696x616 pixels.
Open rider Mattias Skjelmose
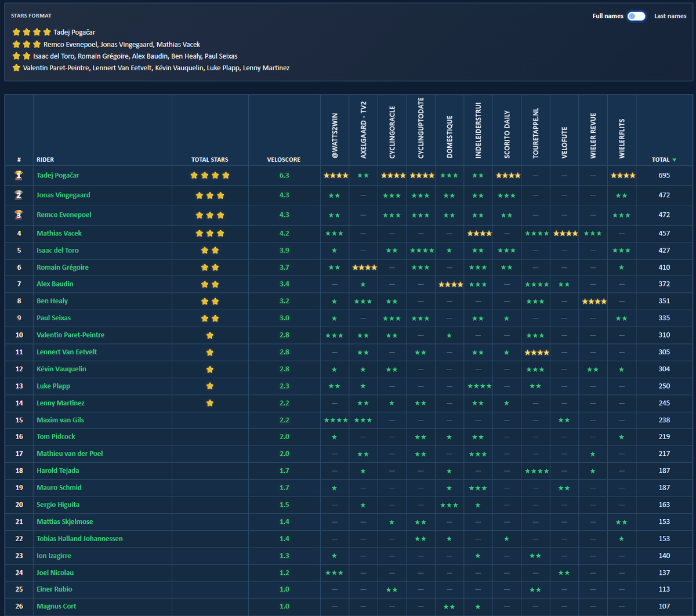[65, 521]
